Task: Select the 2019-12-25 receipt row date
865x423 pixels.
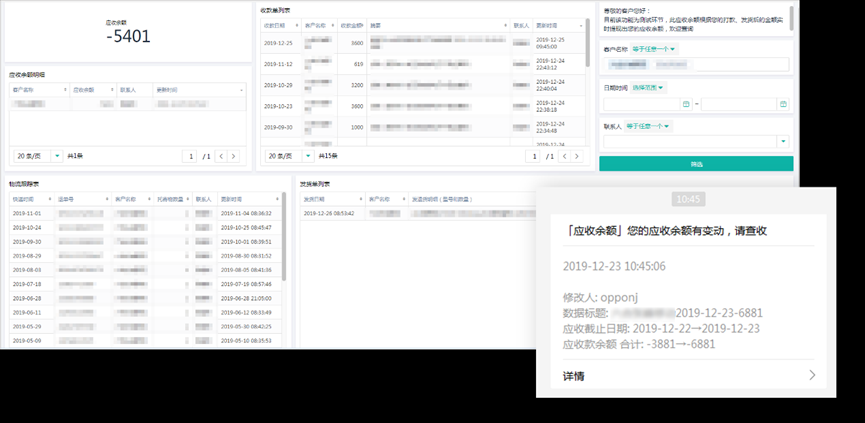Action: click(278, 43)
